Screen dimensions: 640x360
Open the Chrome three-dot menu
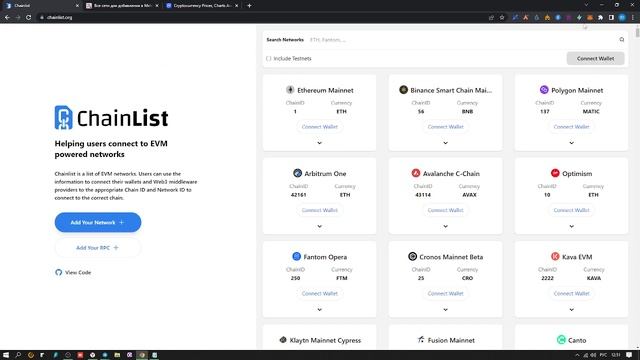[633, 17]
